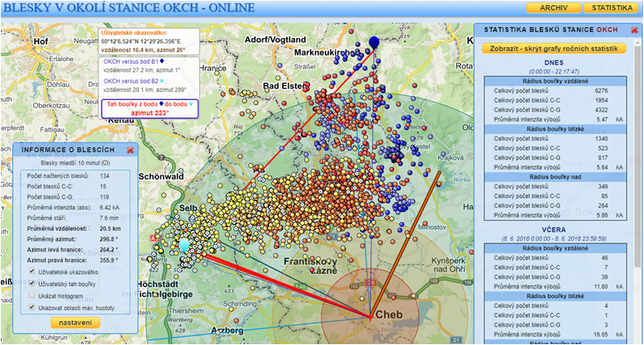Click the cyan B2 pin near Selb
The image size is (644, 345).
184,245
